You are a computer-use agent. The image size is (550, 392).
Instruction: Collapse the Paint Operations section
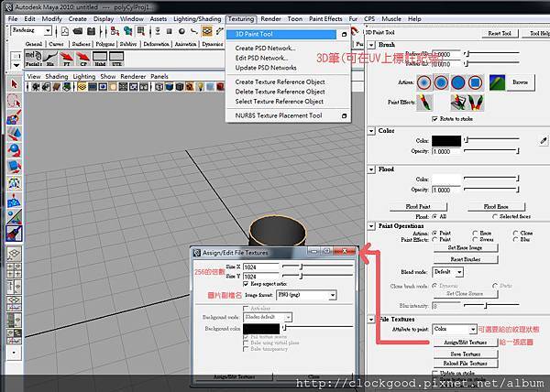pyautogui.click(x=371, y=226)
